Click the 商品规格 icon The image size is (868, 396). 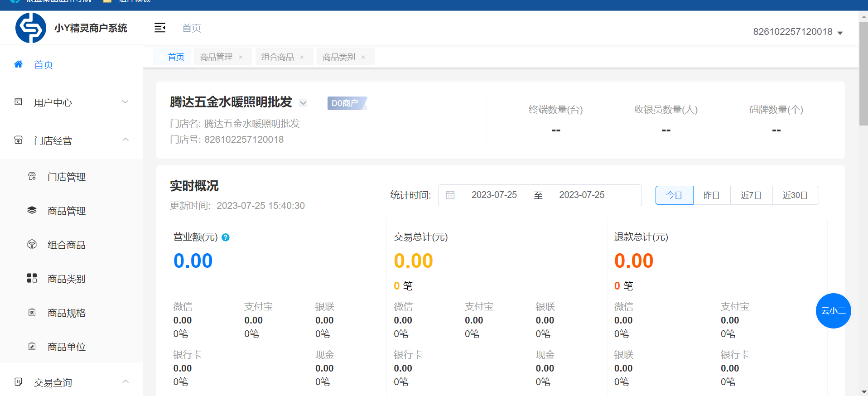[32, 312]
